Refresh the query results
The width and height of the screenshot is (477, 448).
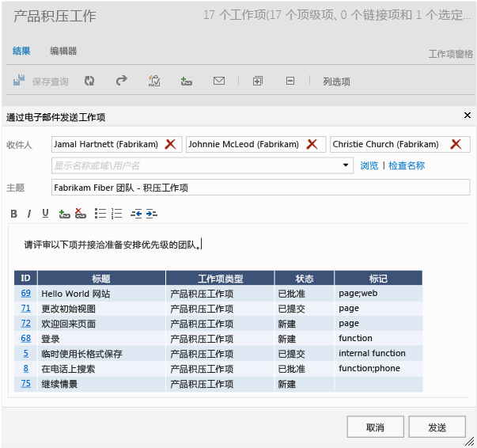pos(89,81)
